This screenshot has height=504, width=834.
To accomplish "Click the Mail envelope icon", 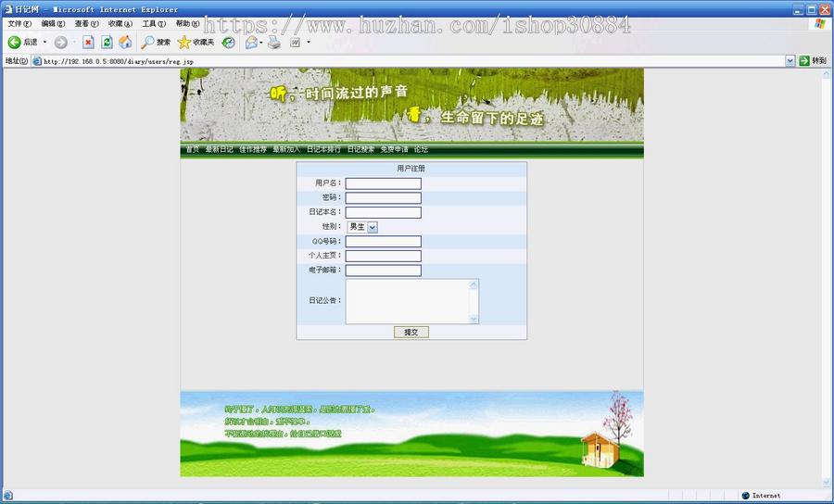I will tap(251, 43).
